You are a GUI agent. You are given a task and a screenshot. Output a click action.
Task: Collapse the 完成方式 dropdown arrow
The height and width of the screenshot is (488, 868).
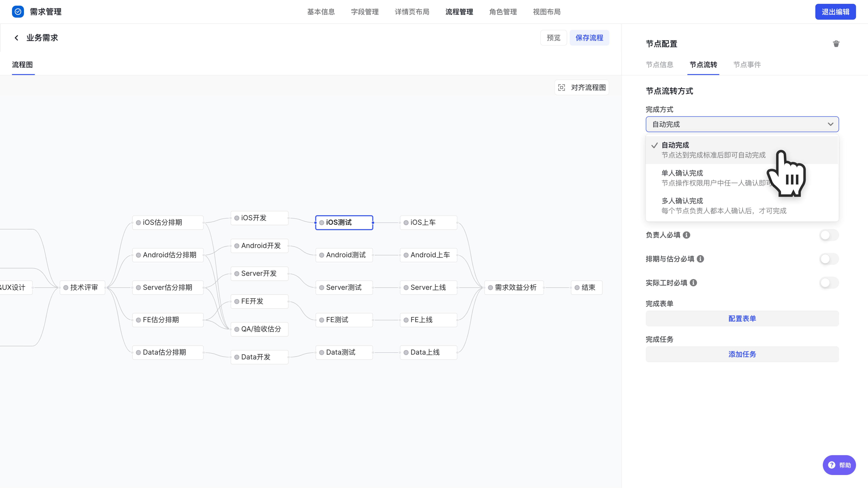[x=830, y=124]
